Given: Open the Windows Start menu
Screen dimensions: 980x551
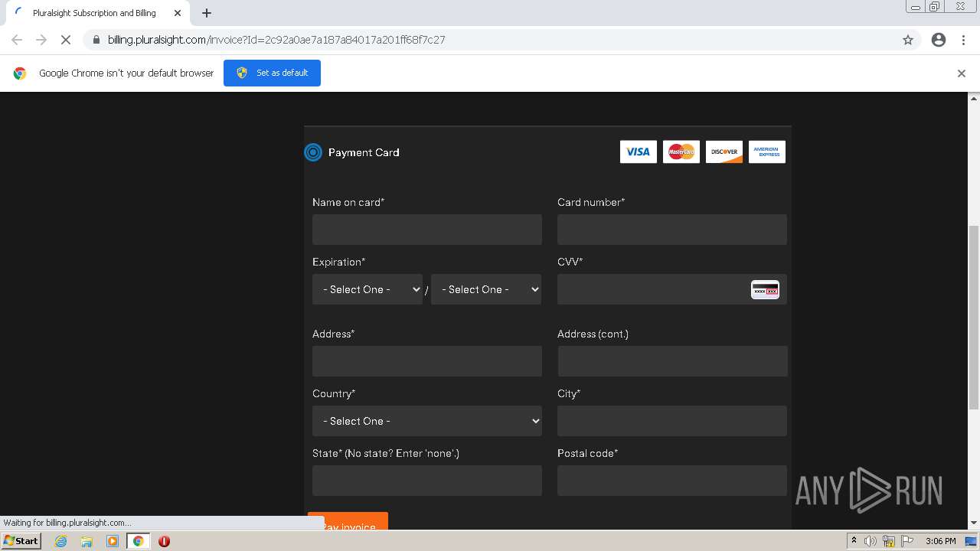Looking at the screenshot, I should tap(21, 540).
